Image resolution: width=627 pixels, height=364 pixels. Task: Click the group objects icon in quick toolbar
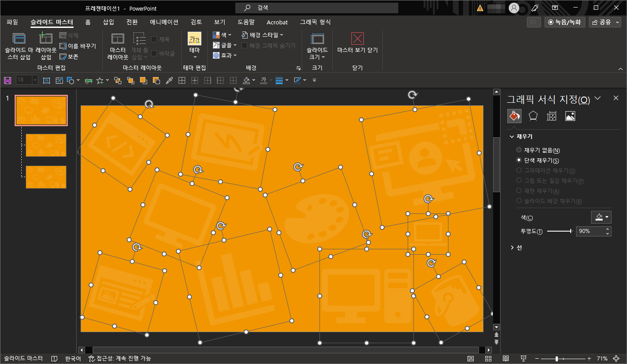pyautogui.click(x=118, y=80)
